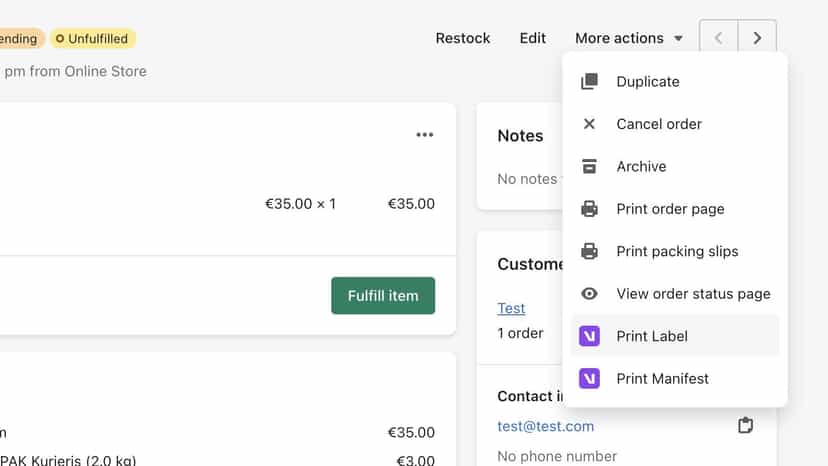The height and width of the screenshot is (466, 828).
Task: Click the printer icon beside Print packing slips
Action: 589,251
